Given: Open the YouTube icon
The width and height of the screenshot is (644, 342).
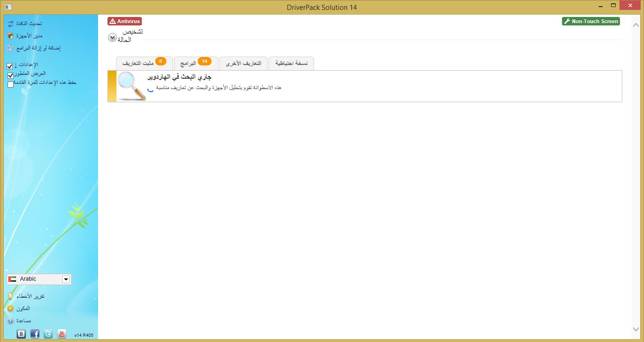Looking at the screenshot, I should click(x=62, y=334).
